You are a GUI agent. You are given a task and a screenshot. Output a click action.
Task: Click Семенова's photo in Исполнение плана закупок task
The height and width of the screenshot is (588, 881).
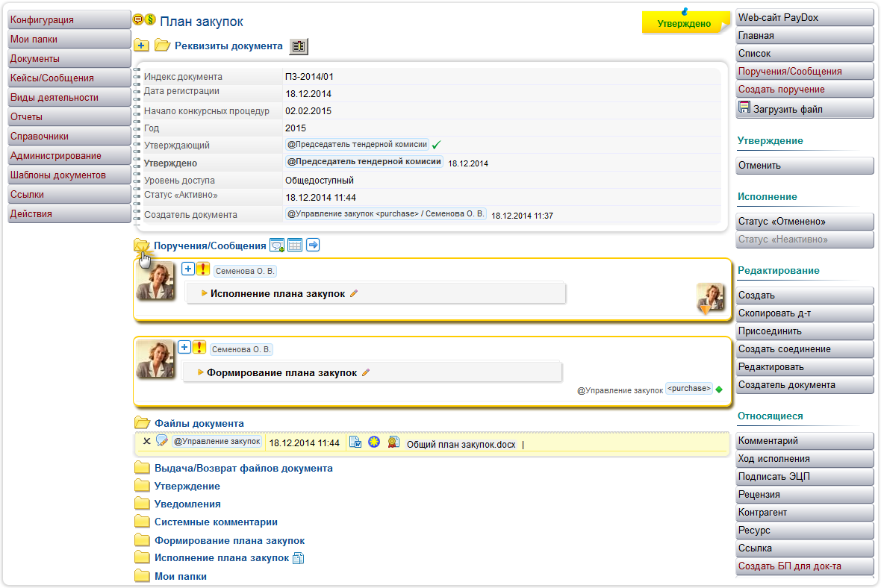coord(155,281)
